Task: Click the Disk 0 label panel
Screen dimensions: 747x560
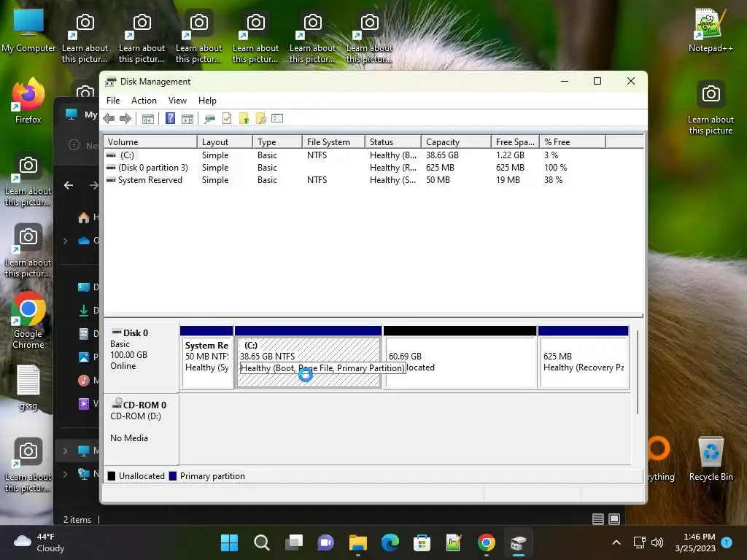Action: [x=141, y=357]
